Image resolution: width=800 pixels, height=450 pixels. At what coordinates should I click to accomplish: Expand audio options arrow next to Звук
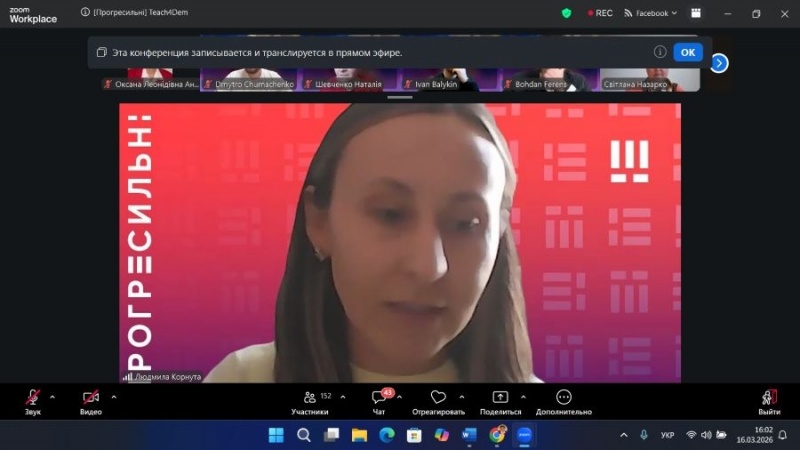coord(53,396)
